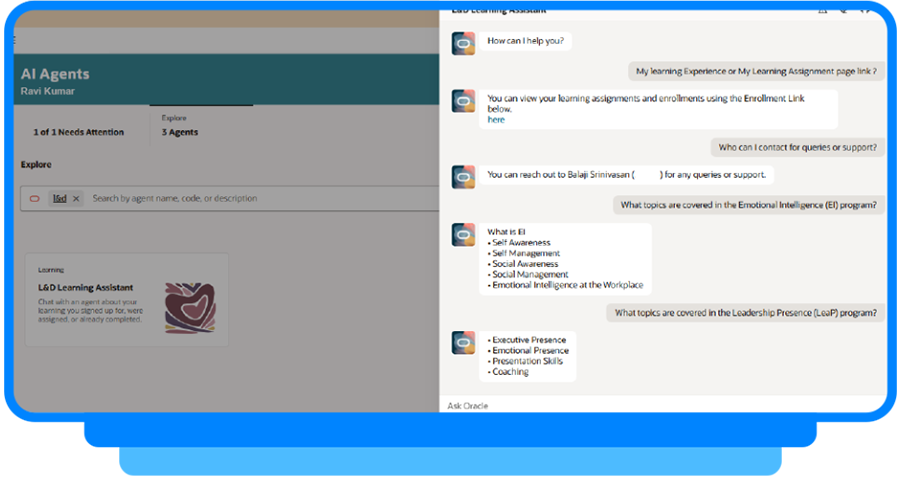This screenshot has height=477, width=900.
Task: Remove the l&d search filter chip
Action: point(76,199)
